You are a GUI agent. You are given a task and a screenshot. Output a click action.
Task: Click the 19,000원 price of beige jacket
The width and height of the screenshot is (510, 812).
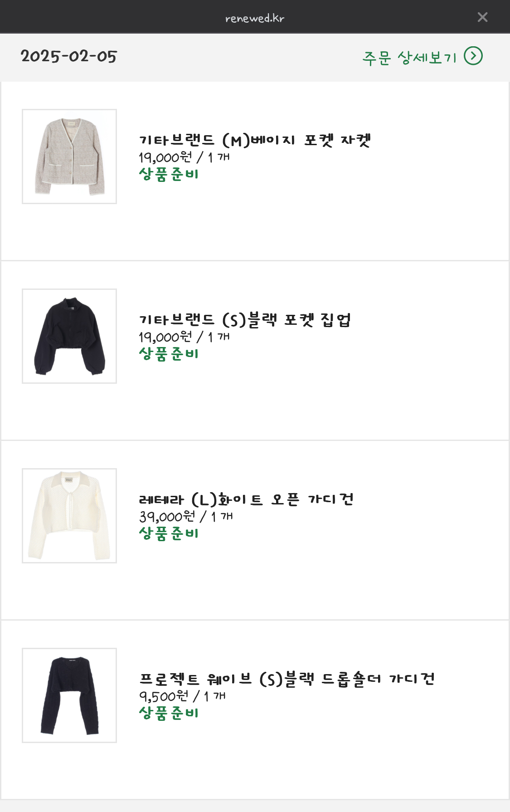click(165, 157)
